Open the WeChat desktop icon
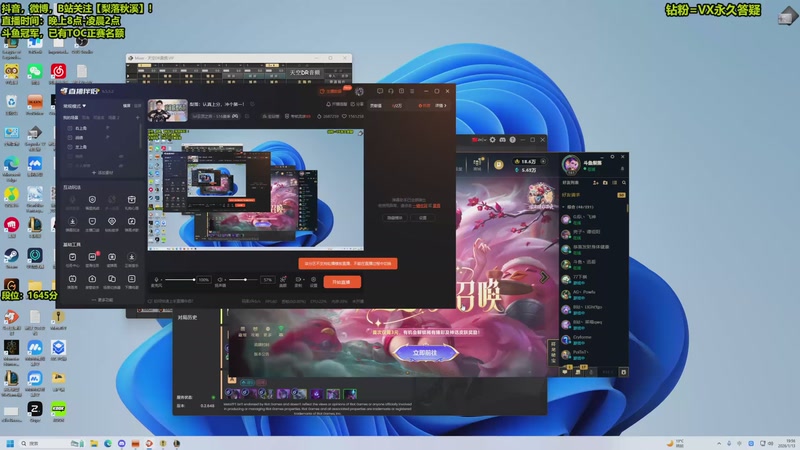The width and height of the screenshot is (800, 450). 35,71
